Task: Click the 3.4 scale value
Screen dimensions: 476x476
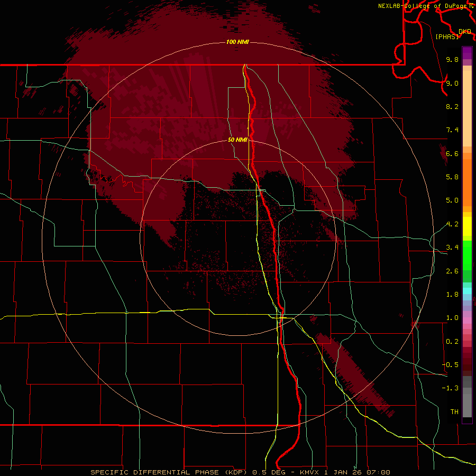Action: coord(452,248)
